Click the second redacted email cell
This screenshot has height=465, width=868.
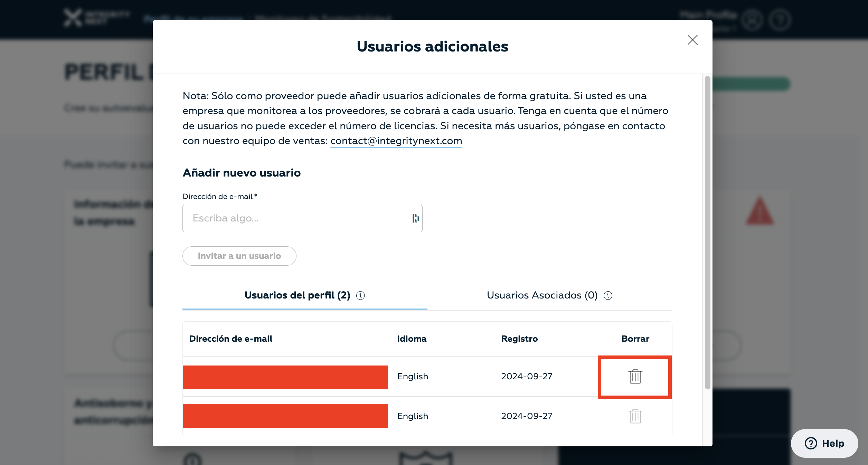tap(285, 416)
